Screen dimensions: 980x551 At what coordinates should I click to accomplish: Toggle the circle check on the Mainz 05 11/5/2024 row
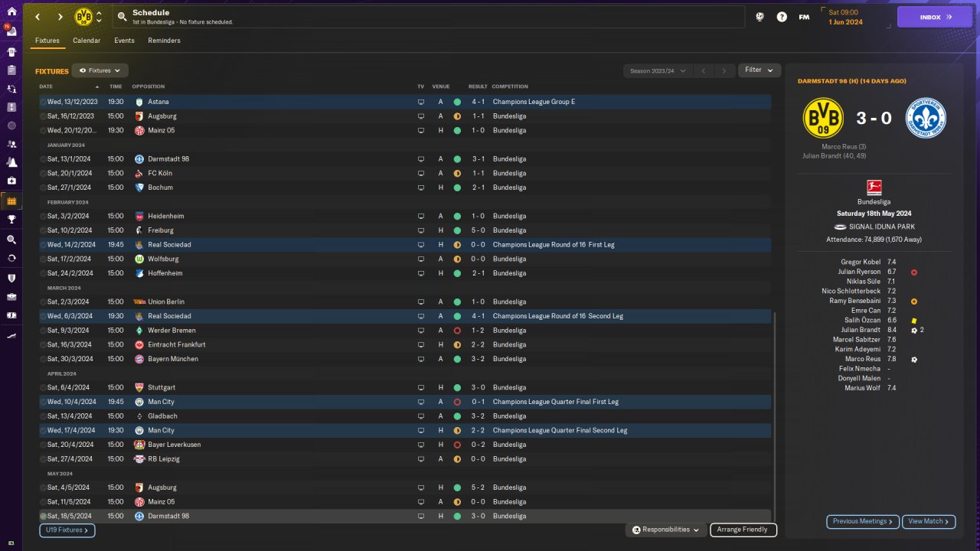click(43, 502)
